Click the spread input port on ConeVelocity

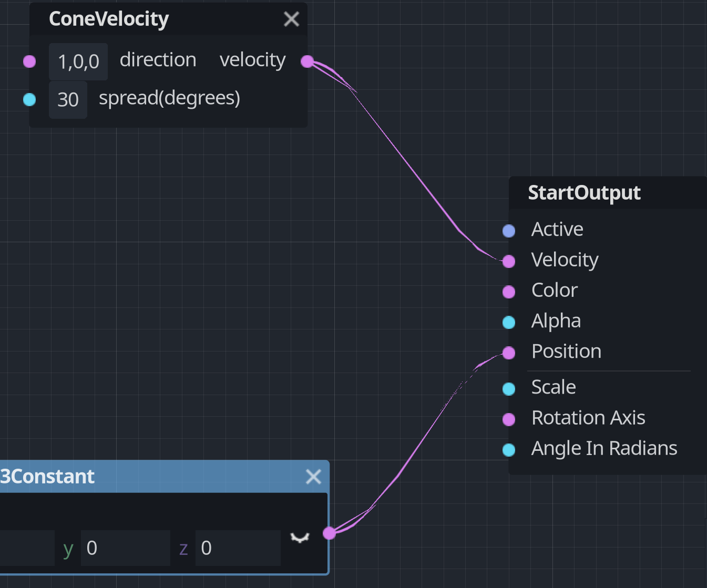click(29, 99)
